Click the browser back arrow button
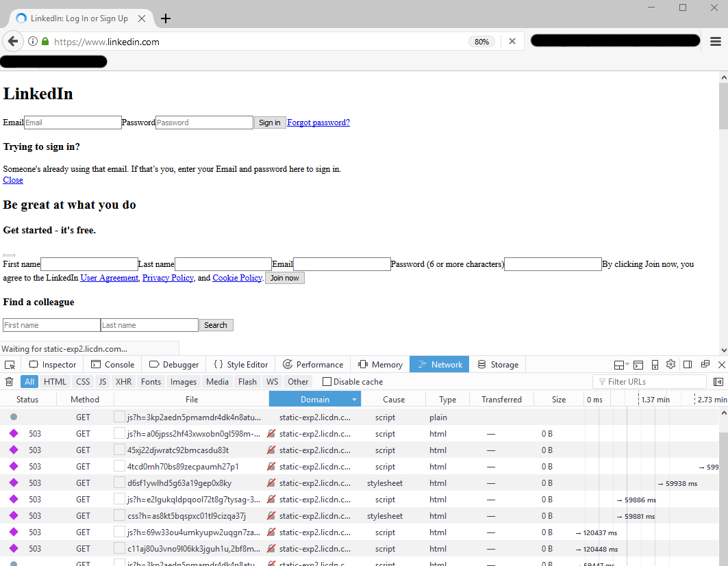Image resolution: width=728 pixels, height=566 pixels. pos(13,42)
